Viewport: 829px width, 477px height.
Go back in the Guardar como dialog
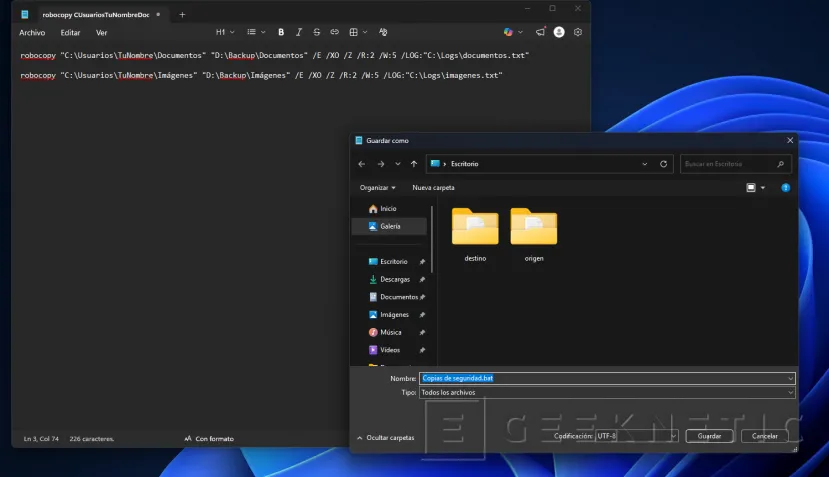point(362,164)
